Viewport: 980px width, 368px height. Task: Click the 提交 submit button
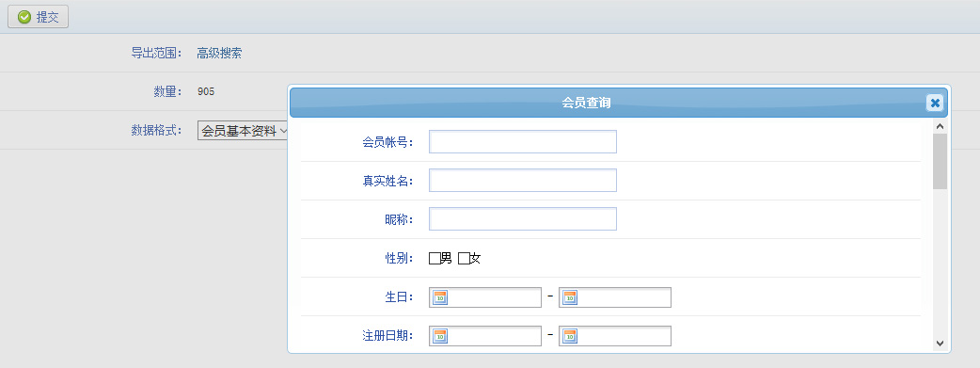tap(39, 17)
